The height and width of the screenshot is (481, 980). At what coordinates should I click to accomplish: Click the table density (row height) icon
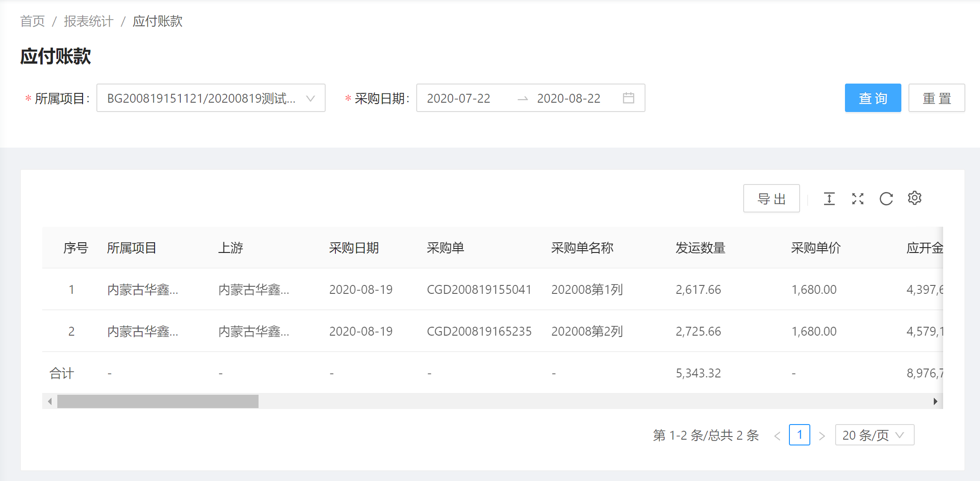coord(829,198)
